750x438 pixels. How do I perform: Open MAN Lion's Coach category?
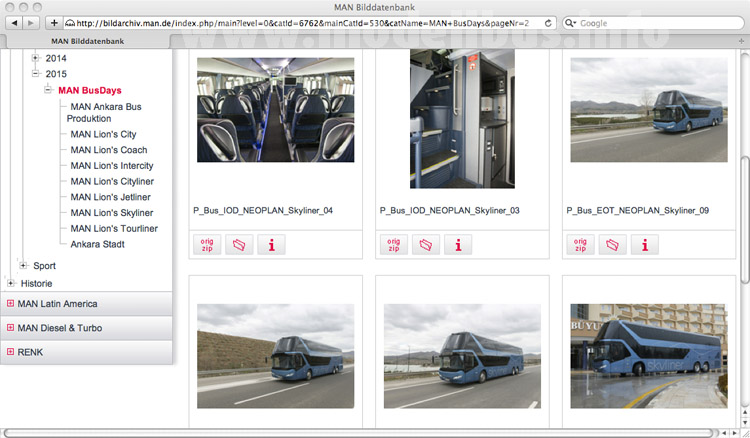[109, 150]
